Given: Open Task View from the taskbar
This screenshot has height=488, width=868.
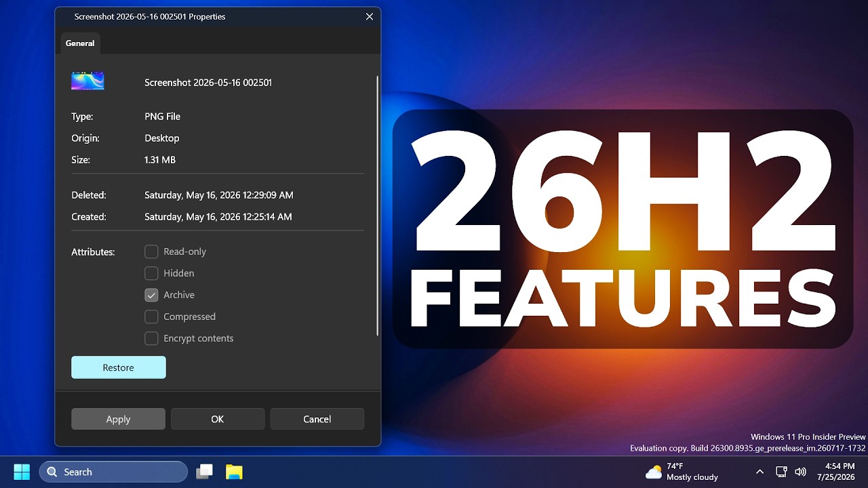Looking at the screenshot, I should (x=205, y=472).
